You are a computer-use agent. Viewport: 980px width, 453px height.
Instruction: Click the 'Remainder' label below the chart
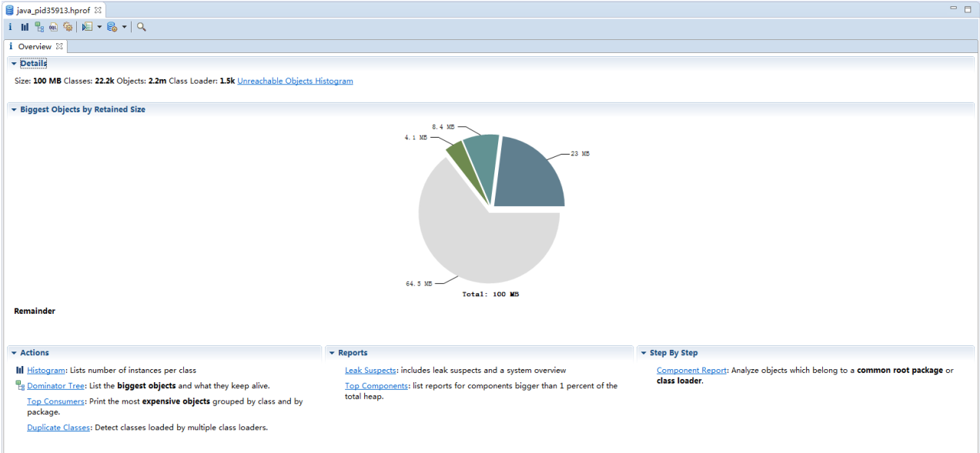click(x=35, y=311)
